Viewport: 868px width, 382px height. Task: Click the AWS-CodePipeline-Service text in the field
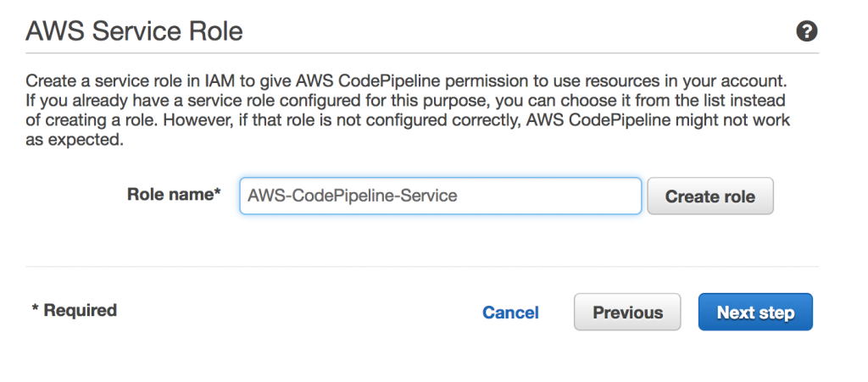[353, 196]
